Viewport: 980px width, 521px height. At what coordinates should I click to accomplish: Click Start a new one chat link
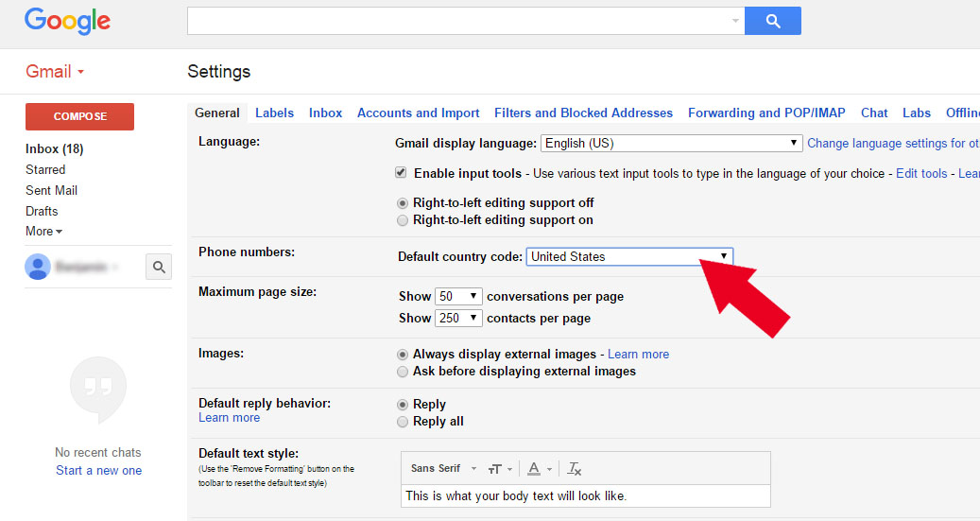tap(98, 470)
